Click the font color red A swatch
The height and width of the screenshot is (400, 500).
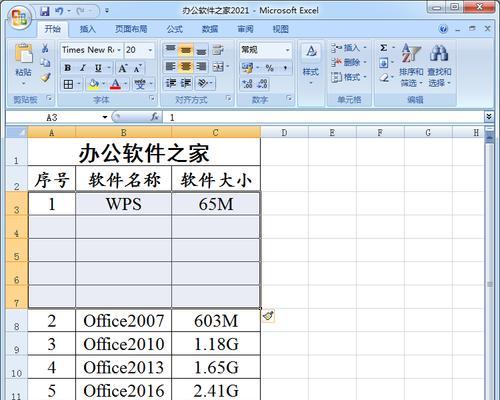(x=115, y=84)
